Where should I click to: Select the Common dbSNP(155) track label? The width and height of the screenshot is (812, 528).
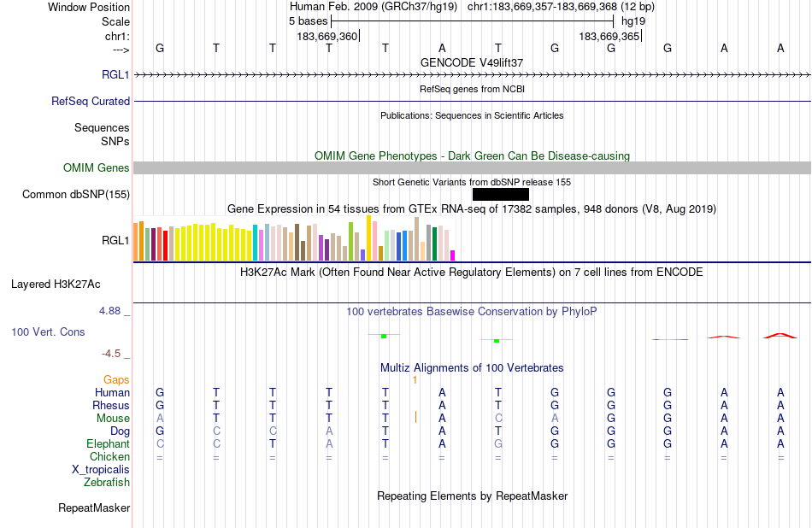point(75,194)
